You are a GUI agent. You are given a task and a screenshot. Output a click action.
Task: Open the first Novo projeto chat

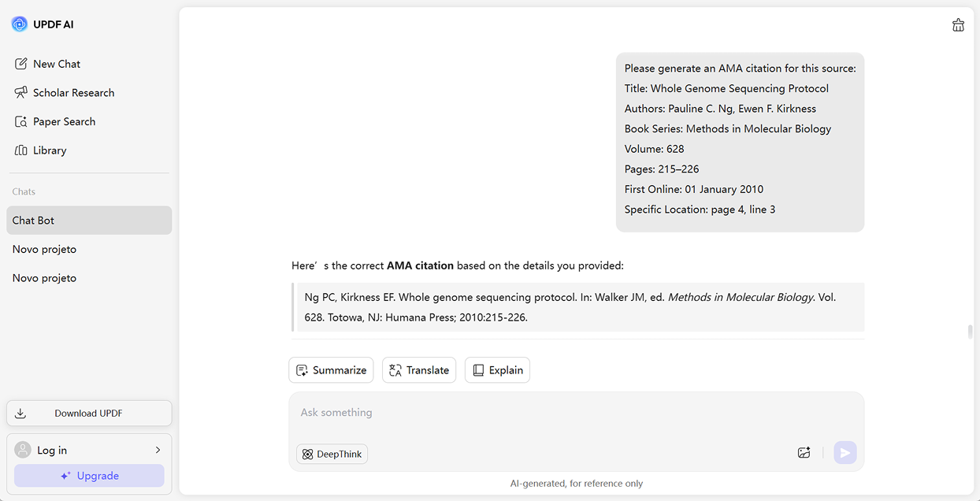pos(45,250)
